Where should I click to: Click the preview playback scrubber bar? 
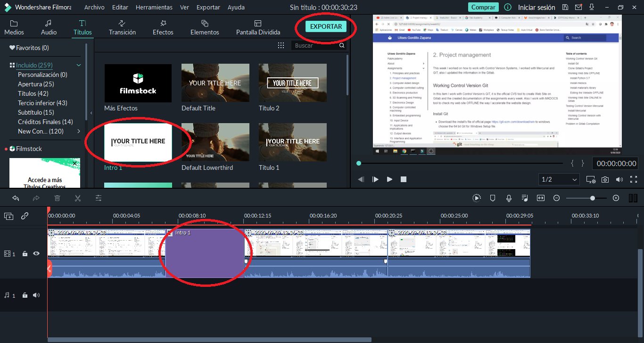coord(461,163)
